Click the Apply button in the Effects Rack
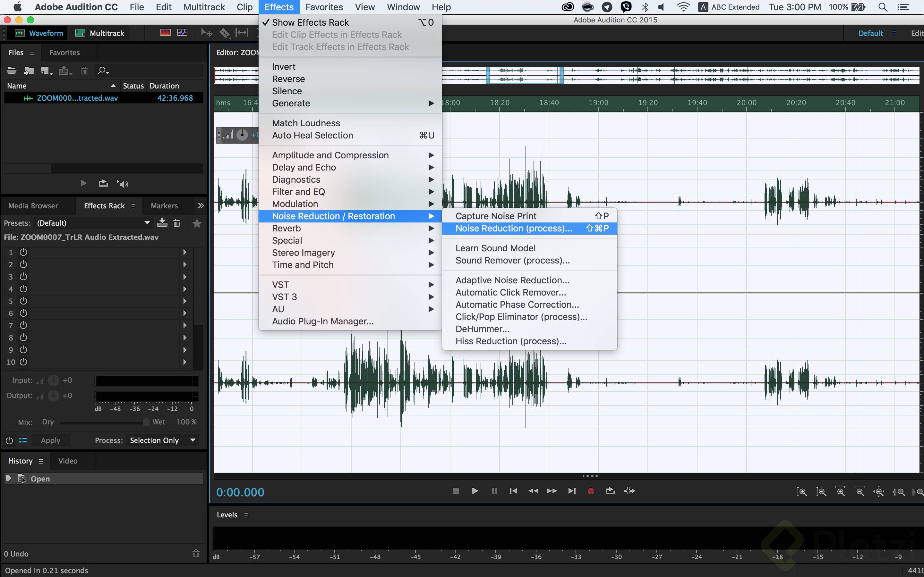Image resolution: width=924 pixels, height=577 pixels. coord(50,440)
